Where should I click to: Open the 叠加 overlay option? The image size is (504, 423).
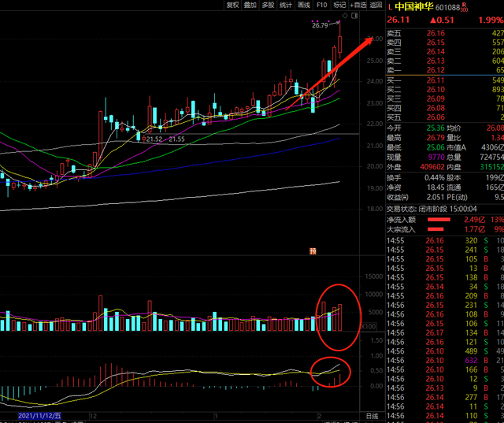[250, 5]
